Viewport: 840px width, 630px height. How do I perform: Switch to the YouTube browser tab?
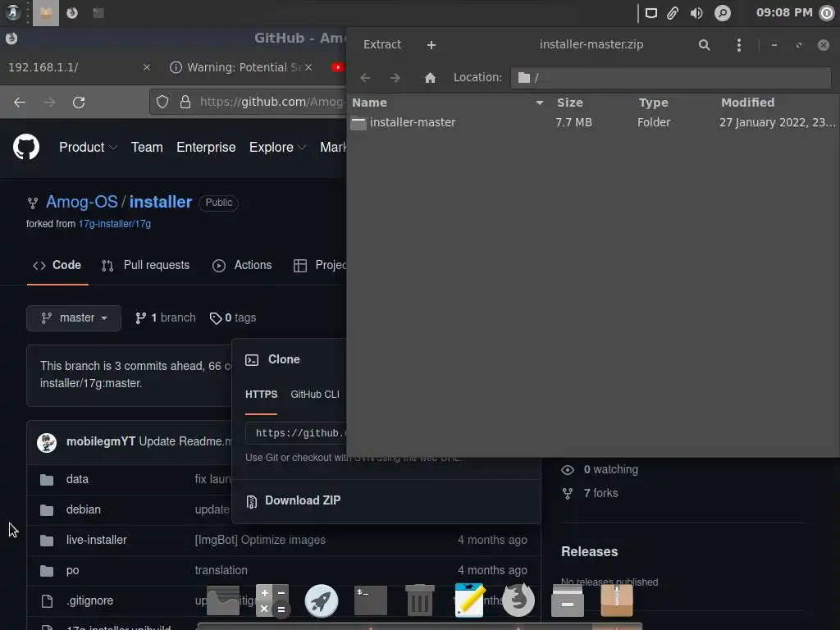(337, 67)
